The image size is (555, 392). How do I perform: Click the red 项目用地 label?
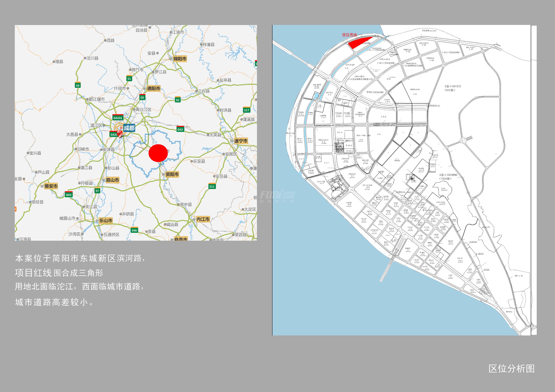point(349,35)
